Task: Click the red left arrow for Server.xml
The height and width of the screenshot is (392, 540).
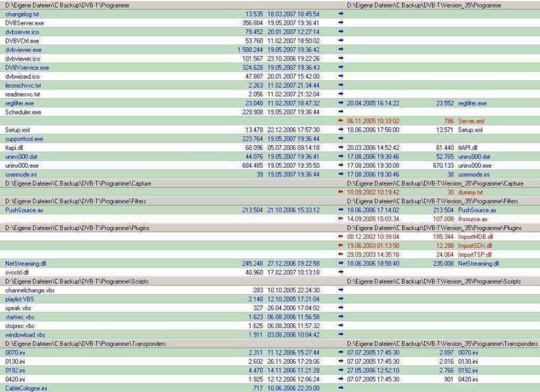Action: click(341, 121)
